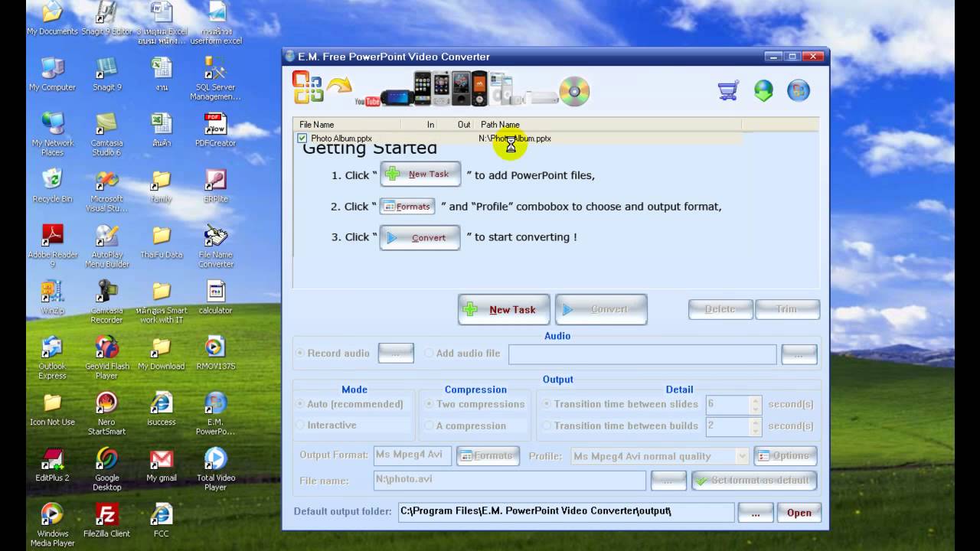Select Google Desktop shortcut icon
Screen dimensions: 980x551
[x=107, y=469]
